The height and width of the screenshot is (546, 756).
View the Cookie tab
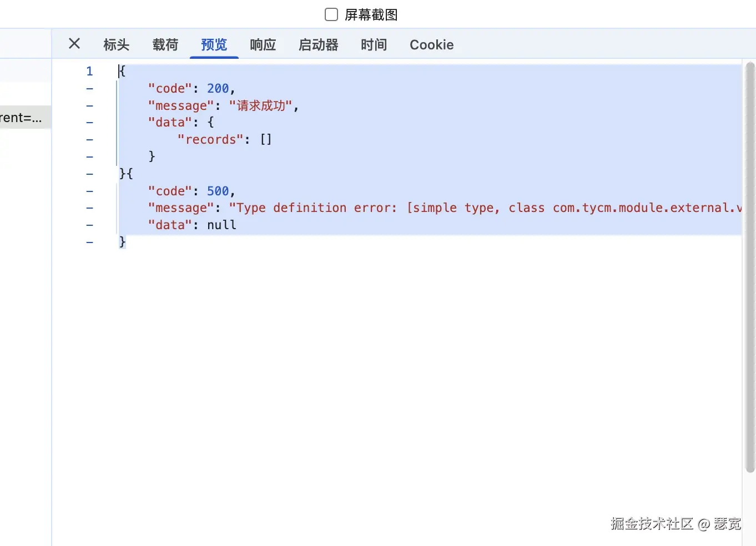tap(431, 45)
